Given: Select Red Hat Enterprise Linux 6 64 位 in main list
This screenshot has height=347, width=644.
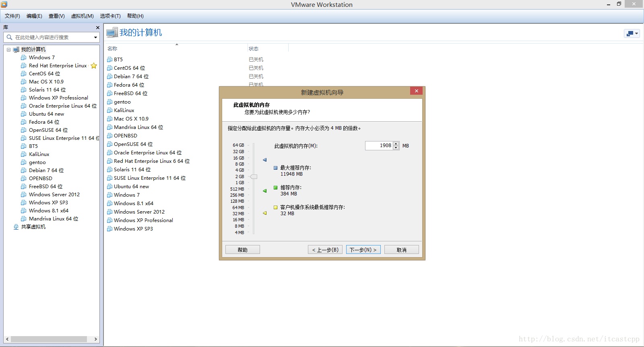Looking at the screenshot, I should (x=152, y=161).
